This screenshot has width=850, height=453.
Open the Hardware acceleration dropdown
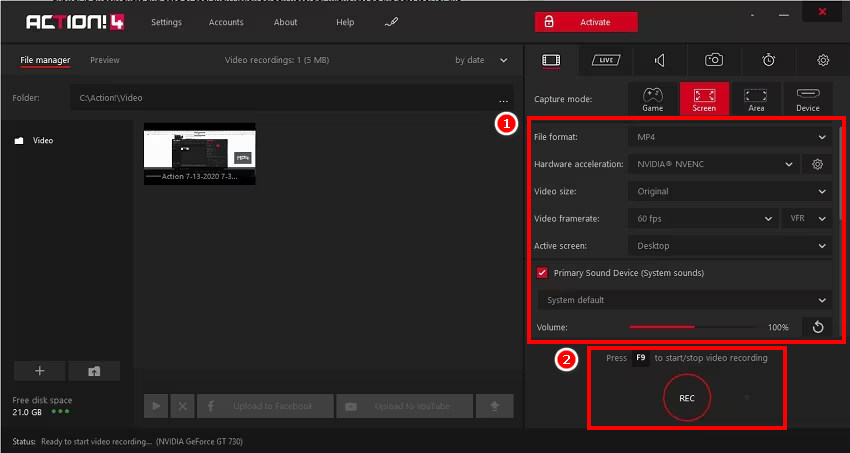pos(714,164)
